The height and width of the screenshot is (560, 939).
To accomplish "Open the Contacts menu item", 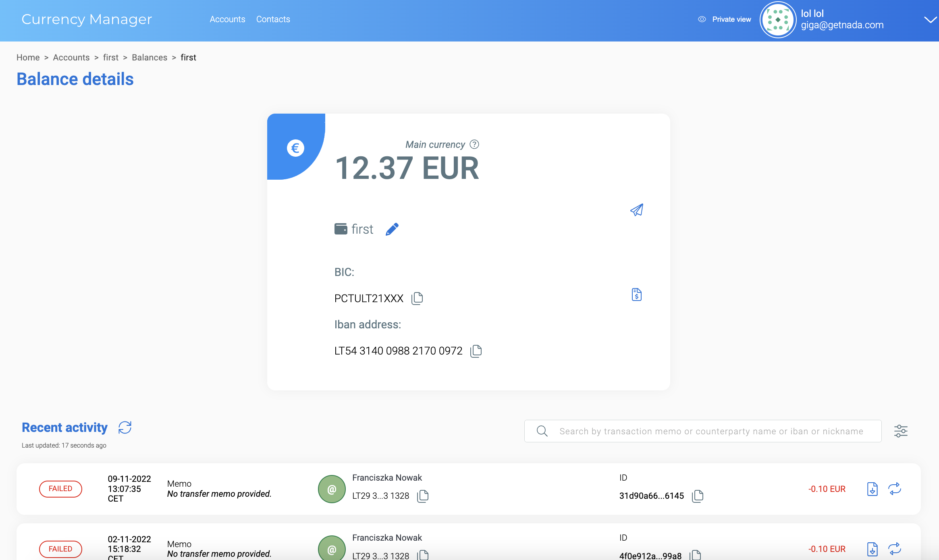I will click(273, 19).
